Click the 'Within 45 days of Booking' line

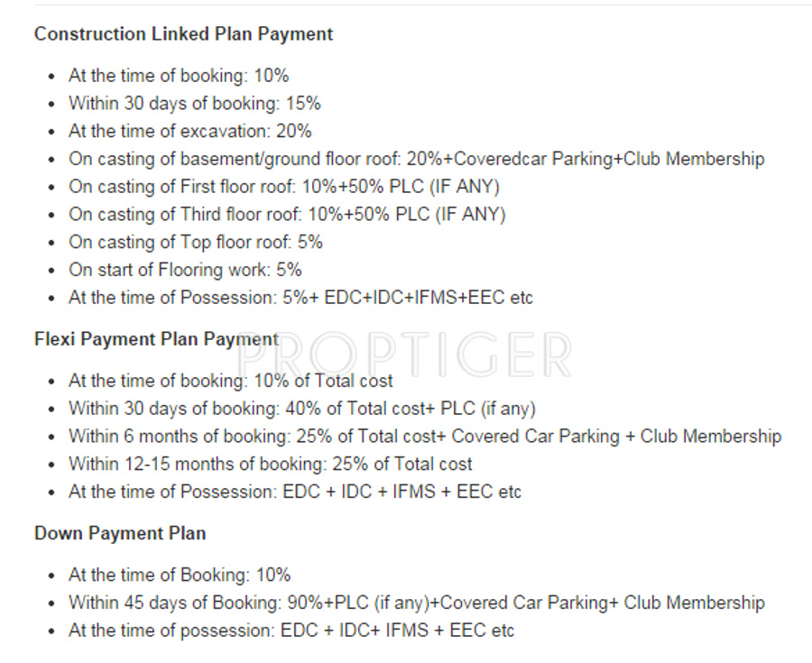click(416, 603)
